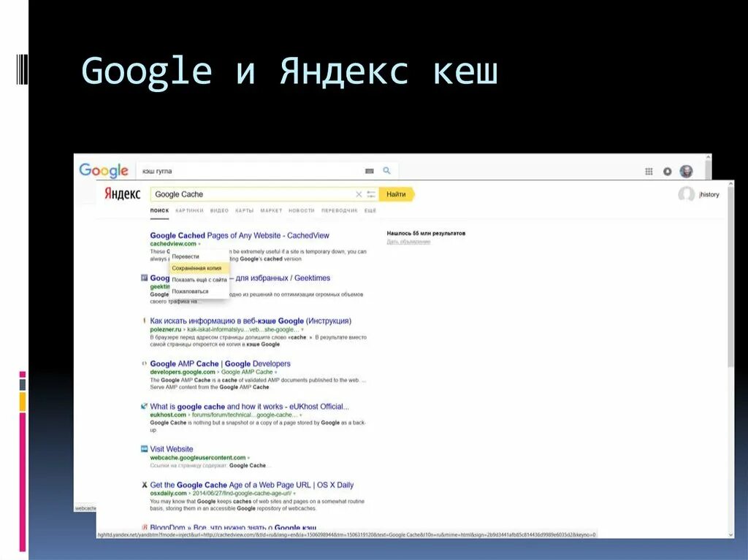Switch to the Маркет tab

click(271, 210)
